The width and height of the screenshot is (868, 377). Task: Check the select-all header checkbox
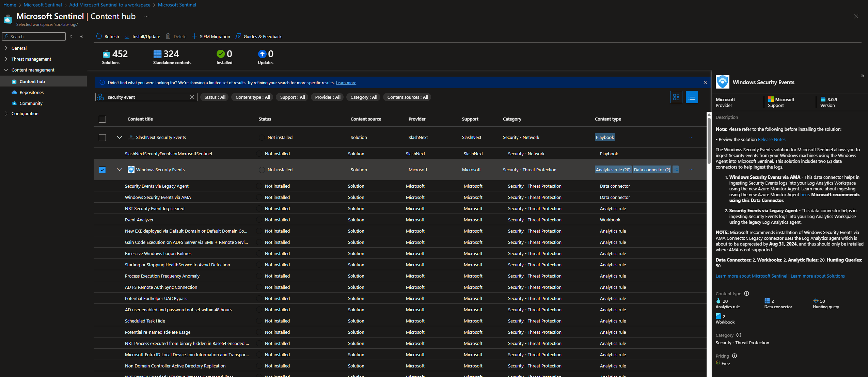coord(102,119)
